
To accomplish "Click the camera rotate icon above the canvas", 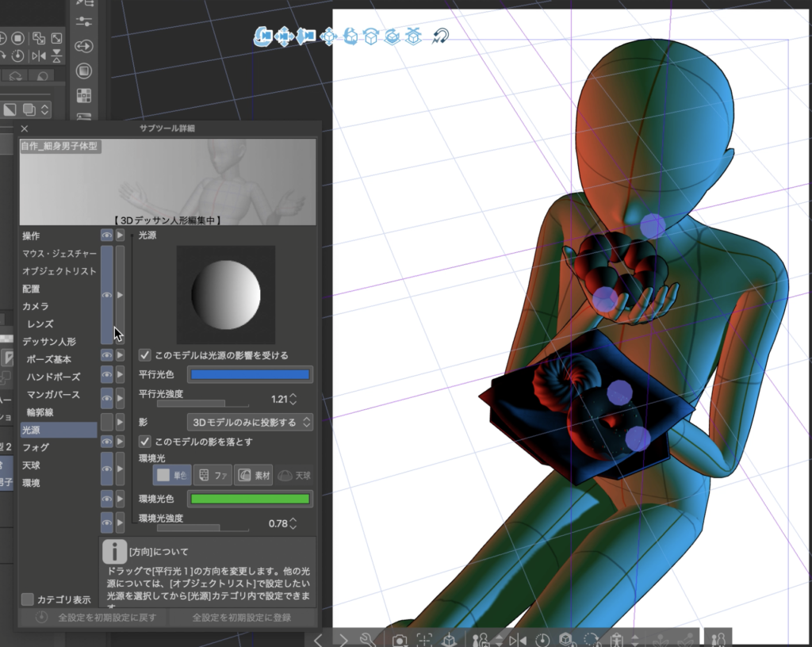I will (x=263, y=36).
